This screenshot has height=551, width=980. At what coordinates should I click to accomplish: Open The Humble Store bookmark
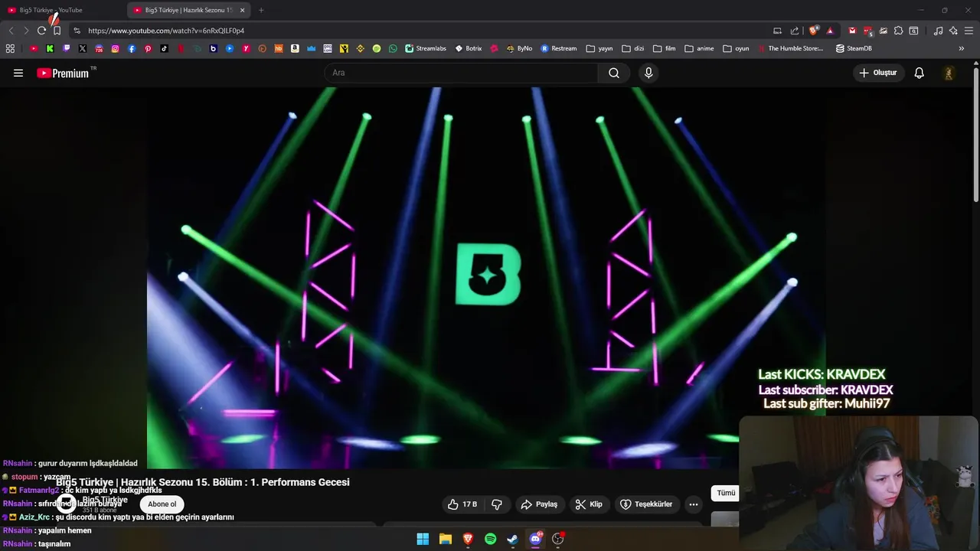tap(791, 48)
